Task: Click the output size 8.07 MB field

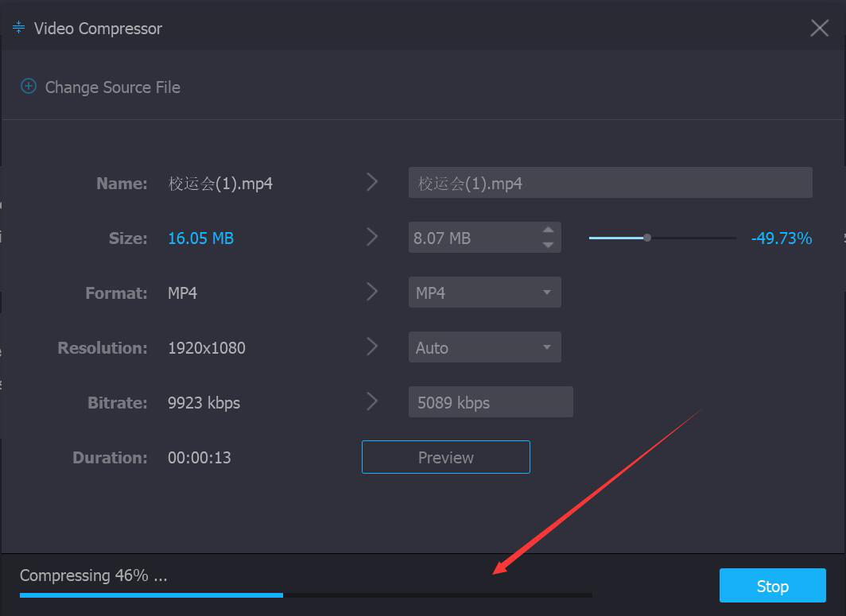Action: (472, 238)
